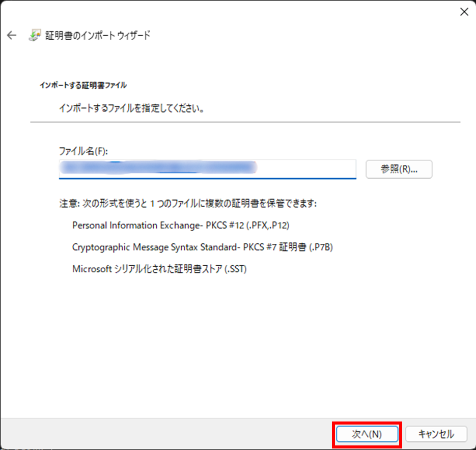Place cursor at empty end of file name field
Image resolution: width=476 pixels, height=450 pixels.
click(x=305, y=168)
